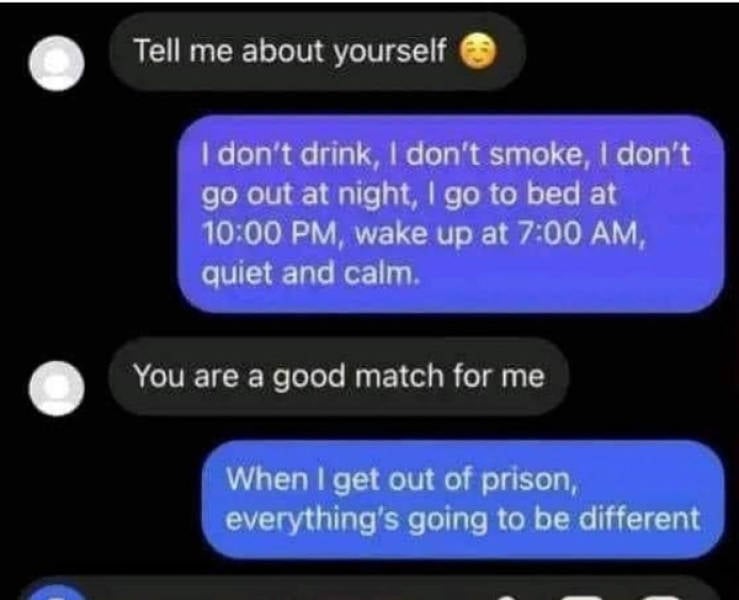Click the word 'yourself' in first message
739x600 pixels.
390,52
